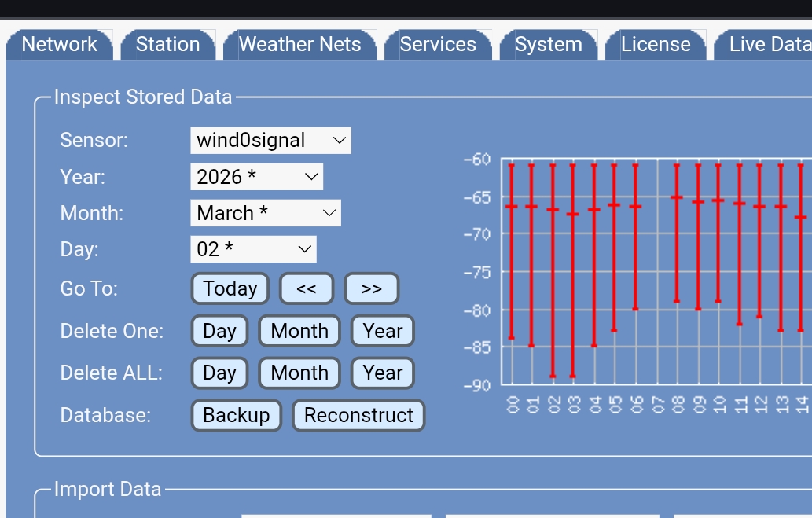
Task: Open the Sensor dropdown showing wind0signal
Action: (x=270, y=140)
